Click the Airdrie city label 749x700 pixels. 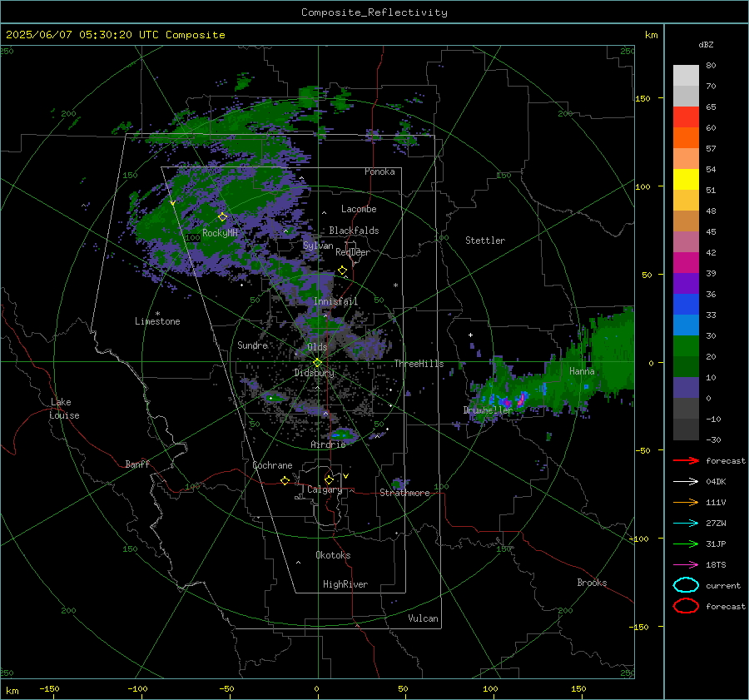pyautogui.click(x=328, y=444)
